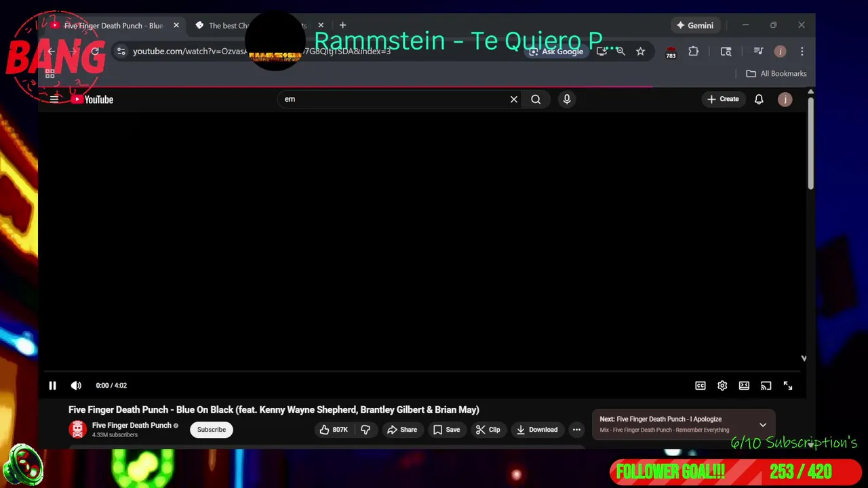
Task: Open Five Finger Death Punch channel name link
Action: click(x=132, y=426)
